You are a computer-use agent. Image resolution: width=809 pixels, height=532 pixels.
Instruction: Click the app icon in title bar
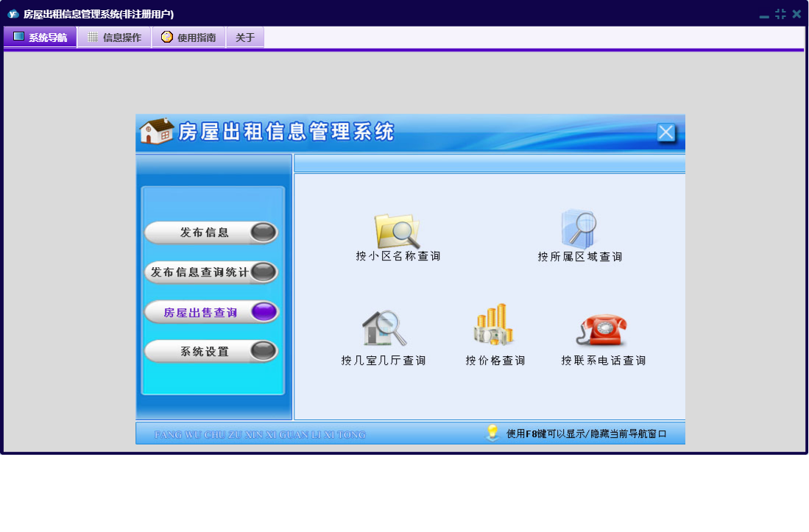tap(13, 14)
